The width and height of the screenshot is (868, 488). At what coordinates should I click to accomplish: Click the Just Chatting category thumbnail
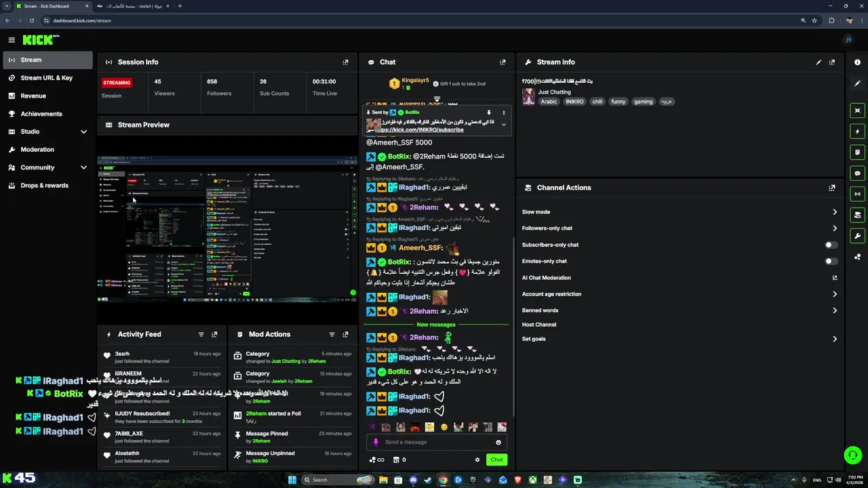[528, 96]
